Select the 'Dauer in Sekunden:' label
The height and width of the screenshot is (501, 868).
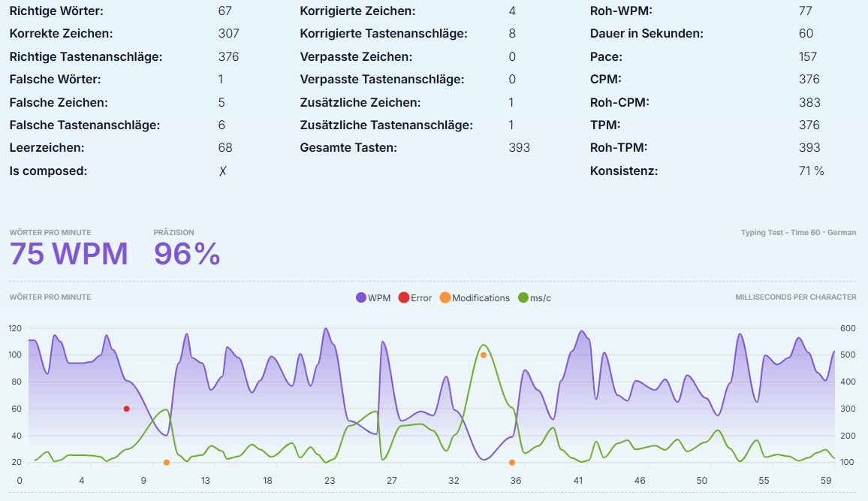click(646, 34)
